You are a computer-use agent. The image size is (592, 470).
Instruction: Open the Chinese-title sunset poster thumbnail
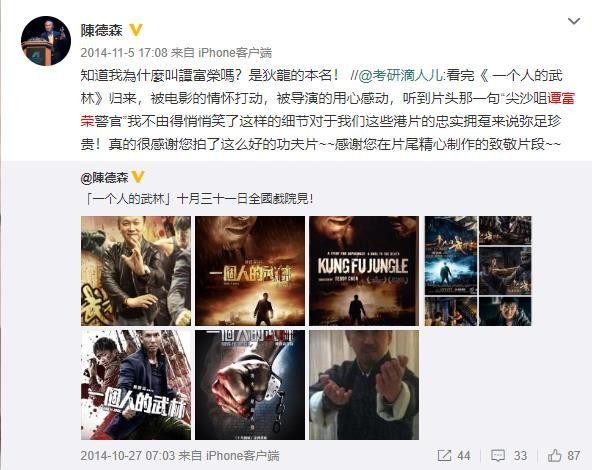250,271
